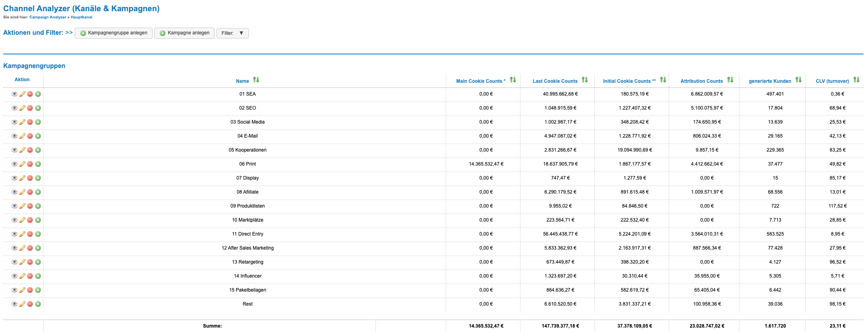Click the green add icon for 01 SEA
Screen dimensions: 868x332
click(38, 94)
